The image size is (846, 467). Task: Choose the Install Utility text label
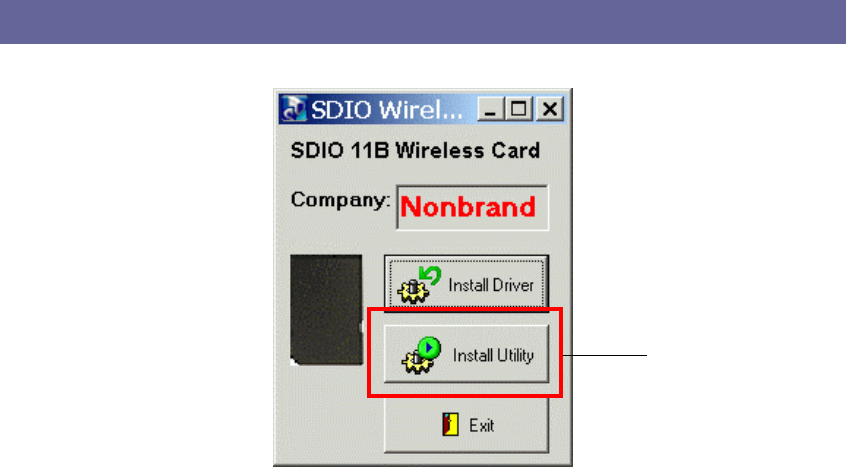click(493, 355)
